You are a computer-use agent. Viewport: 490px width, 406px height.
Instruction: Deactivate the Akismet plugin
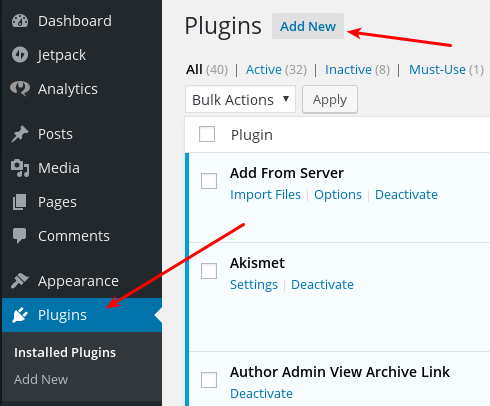322,285
